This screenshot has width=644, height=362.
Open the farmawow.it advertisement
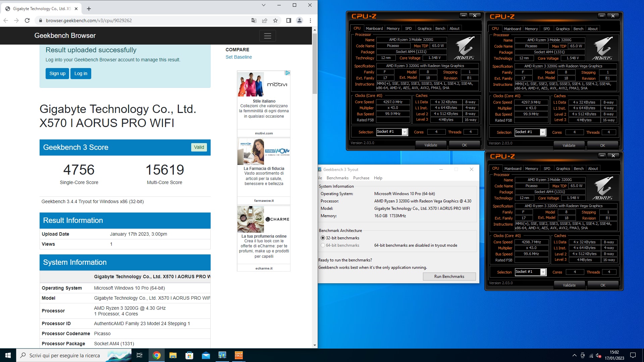pos(264,171)
